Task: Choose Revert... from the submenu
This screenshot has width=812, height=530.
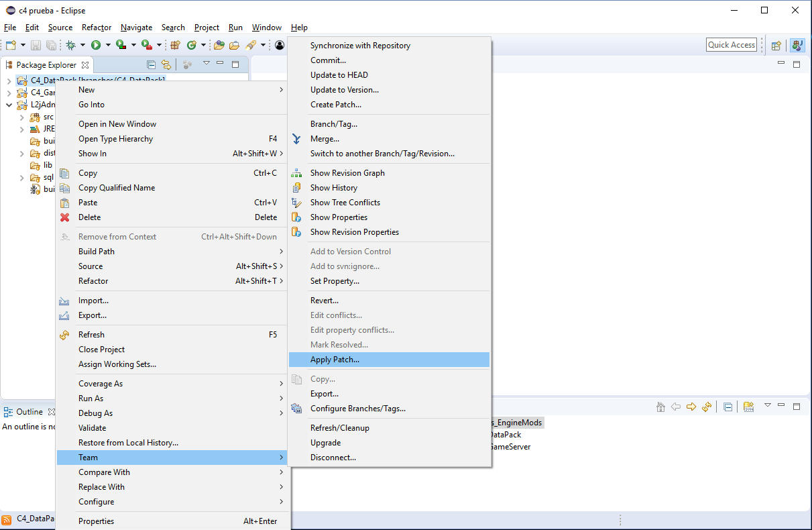Action: pos(389,301)
